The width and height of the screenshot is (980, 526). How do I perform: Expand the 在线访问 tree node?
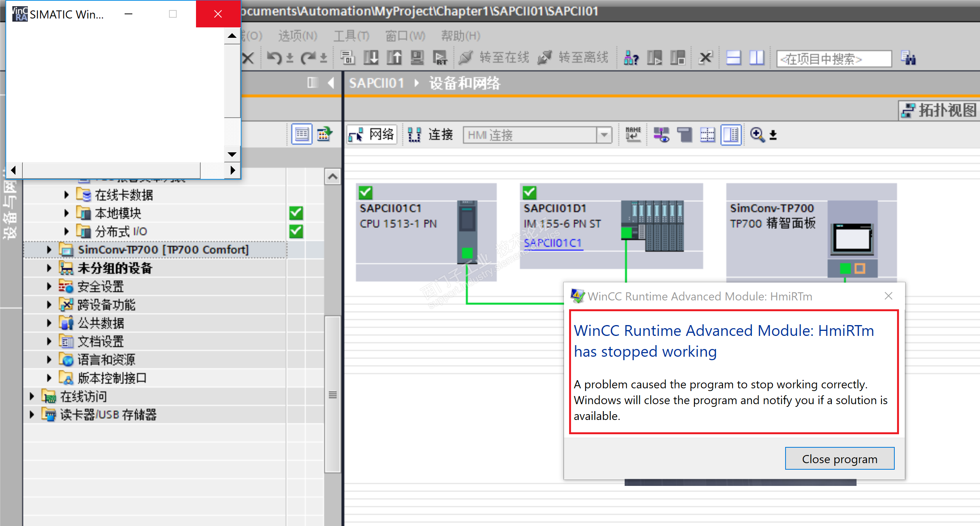tap(32, 396)
